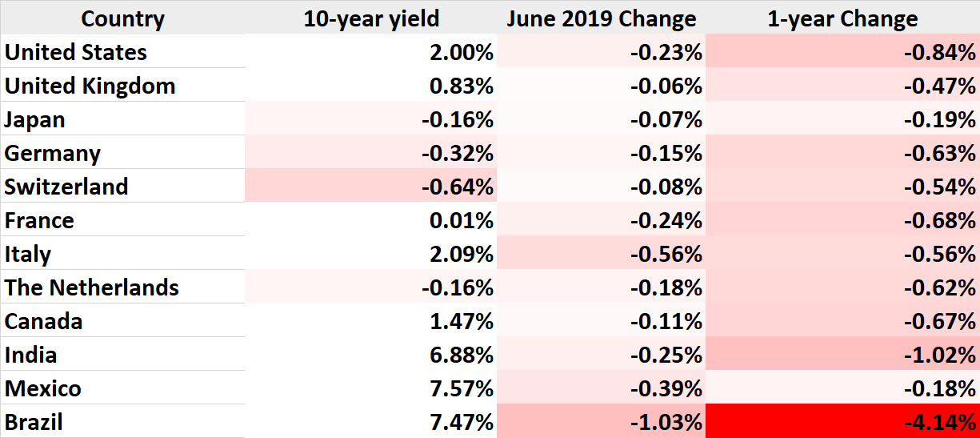Select France's 0.01% yield cell

[461, 221]
